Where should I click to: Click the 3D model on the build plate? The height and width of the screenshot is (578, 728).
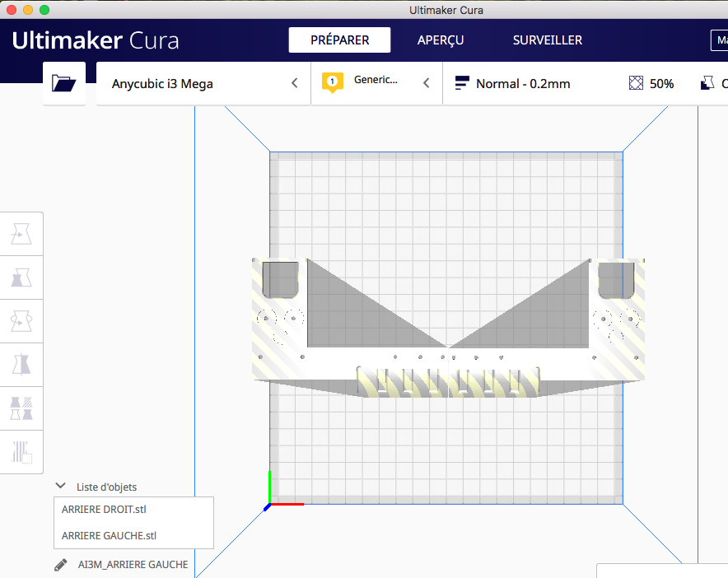[x=448, y=329]
